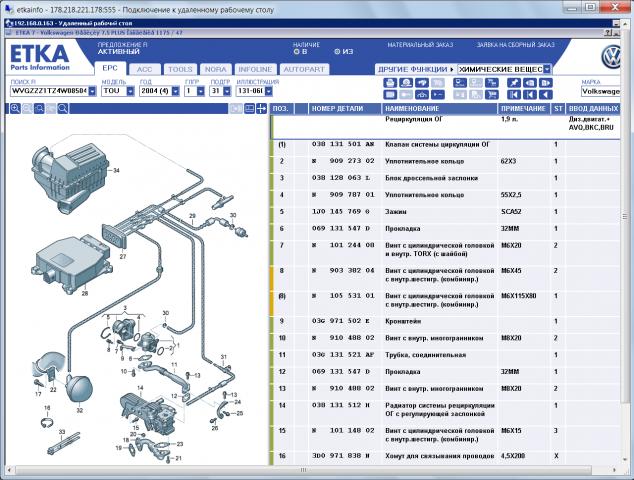This screenshot has width=634, height=480.
Task: Select the part number 038 131 512 H
Action: tap(341, 405)
